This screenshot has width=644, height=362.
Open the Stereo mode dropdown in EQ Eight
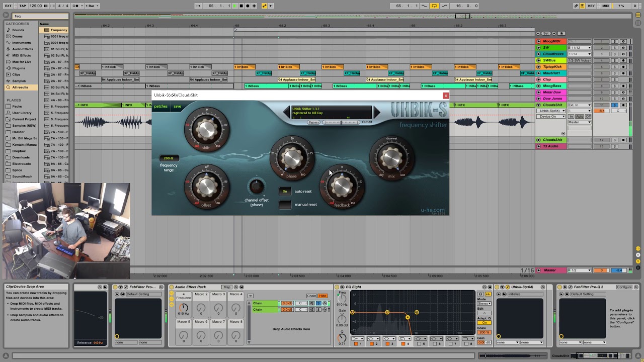point(484,304)
